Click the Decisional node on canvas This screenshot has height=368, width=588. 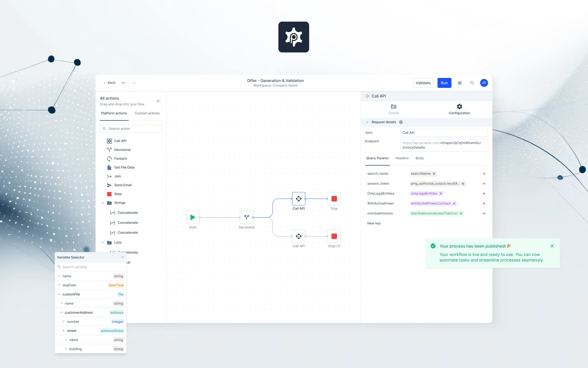[246, 217]
